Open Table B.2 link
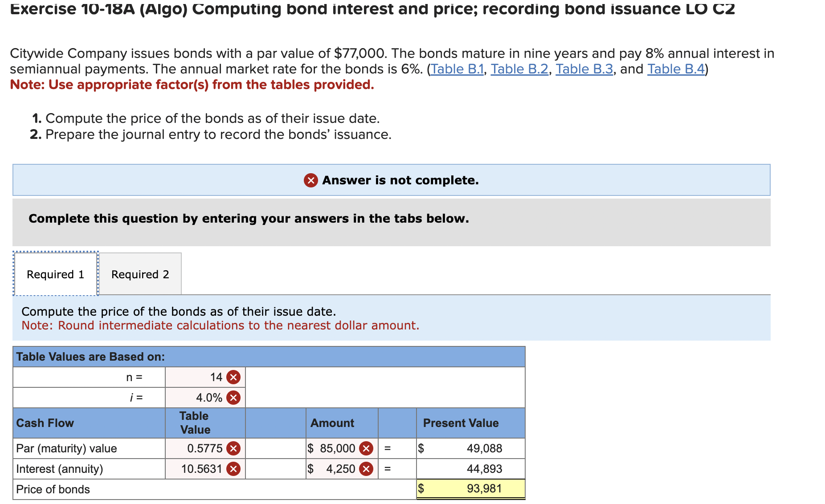Image resolution: width=825 pixels, height=504 pixels. point(519,69)
